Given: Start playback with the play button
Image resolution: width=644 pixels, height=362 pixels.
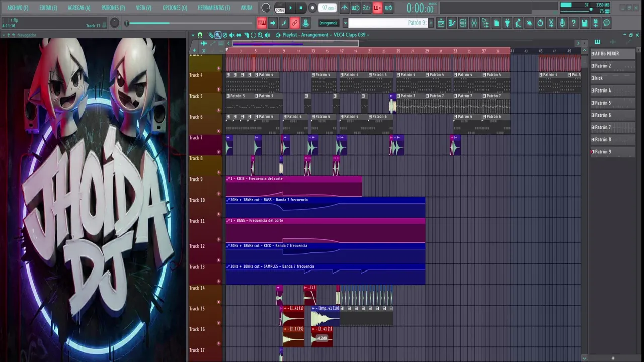Looking at the screenshot, I should tap(290, 8).
